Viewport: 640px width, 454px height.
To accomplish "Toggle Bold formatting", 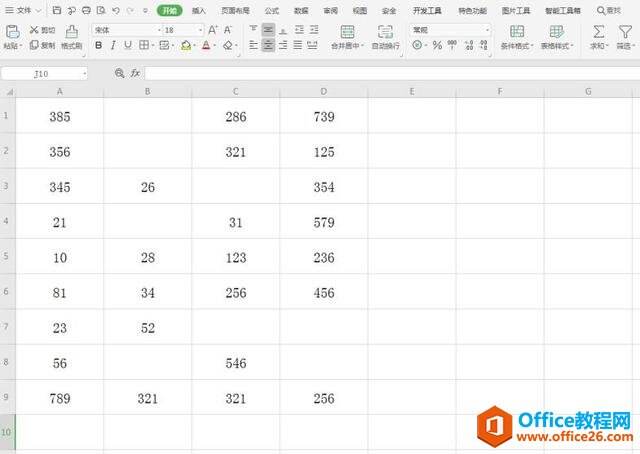I will (98, 45).
